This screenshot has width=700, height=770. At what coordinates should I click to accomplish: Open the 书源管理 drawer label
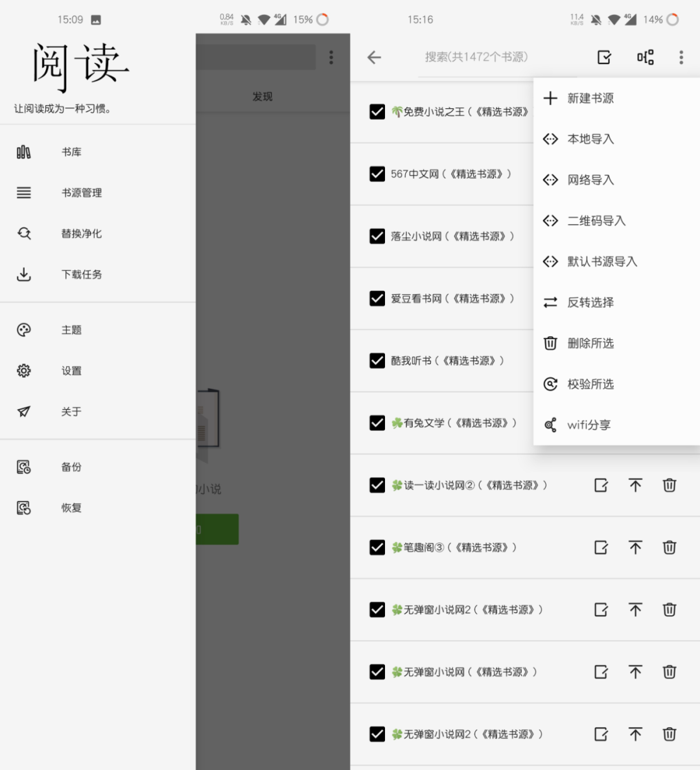point(82,192)
